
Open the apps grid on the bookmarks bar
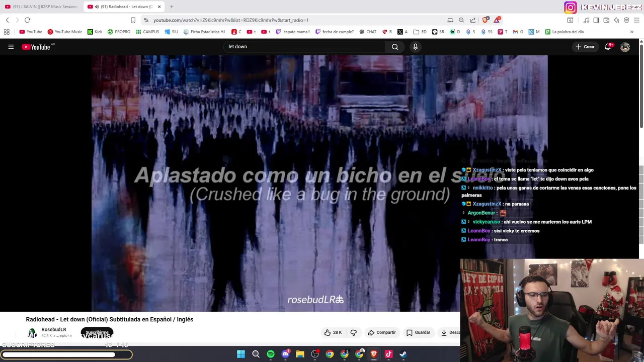pos(7,32)
